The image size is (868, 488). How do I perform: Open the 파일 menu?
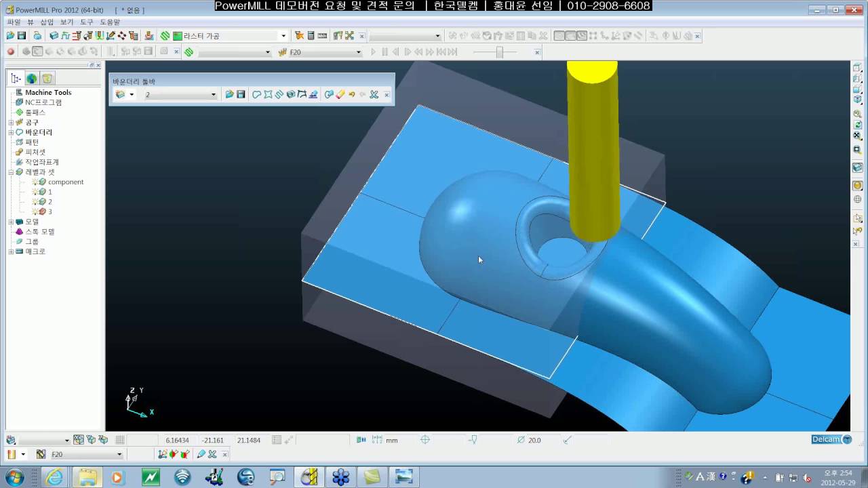click(x=14, y=22)
